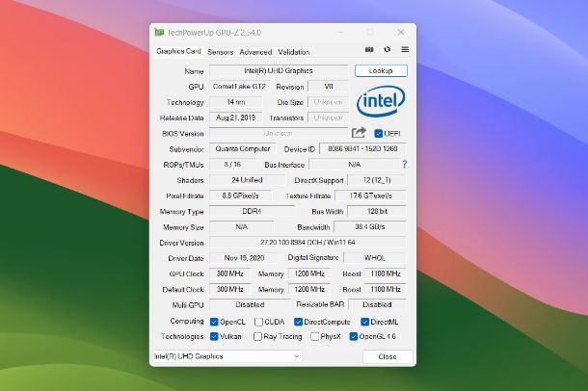Screen dimensions: 588x391
Task: Switch to the Sensors tab
Action: click(x=221, y=52)
